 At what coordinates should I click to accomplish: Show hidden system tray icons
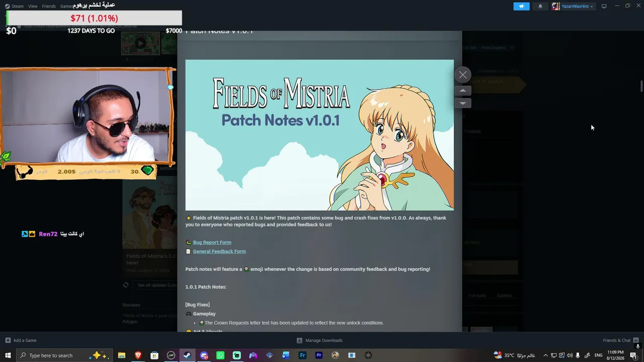[545, 355]
